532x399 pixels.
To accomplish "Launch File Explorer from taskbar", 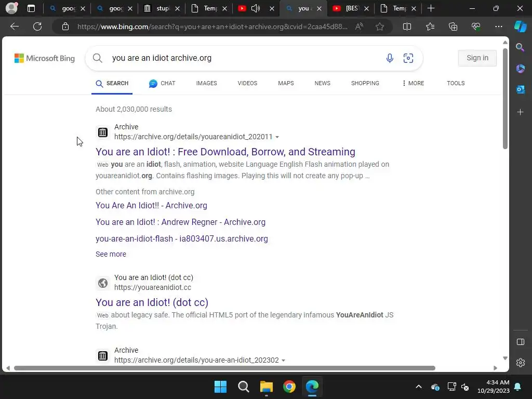I will 267,387.
